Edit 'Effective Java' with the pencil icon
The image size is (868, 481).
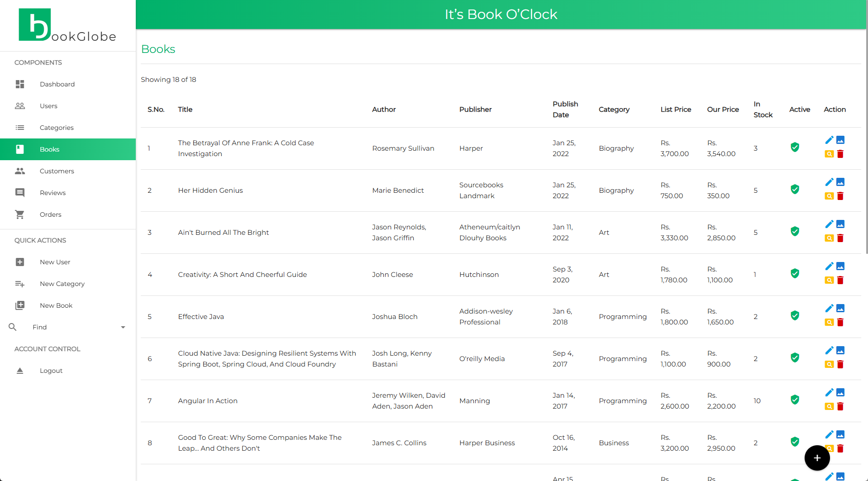[830, 308]
